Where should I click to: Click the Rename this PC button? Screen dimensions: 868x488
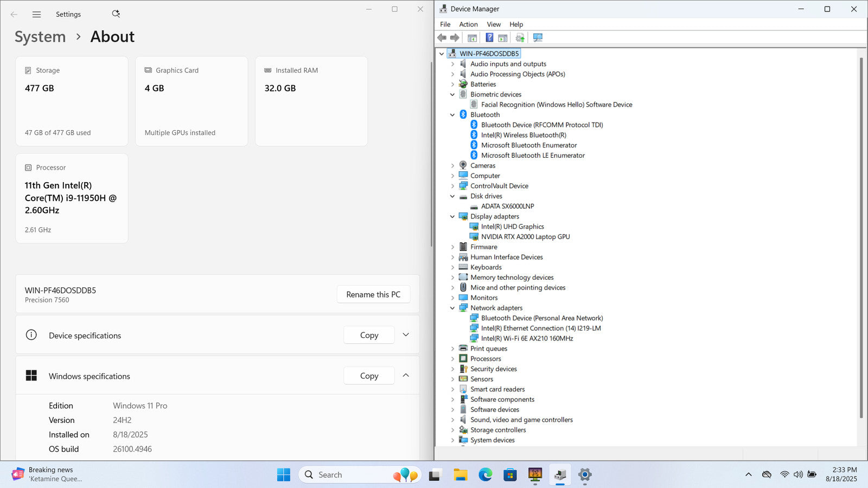373,294
